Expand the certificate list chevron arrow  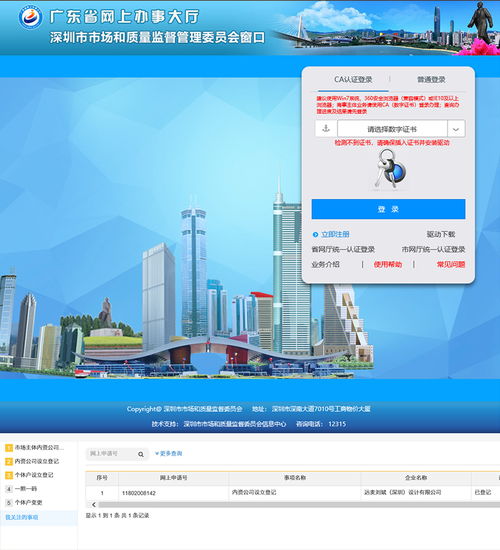[x=456, y=129]
